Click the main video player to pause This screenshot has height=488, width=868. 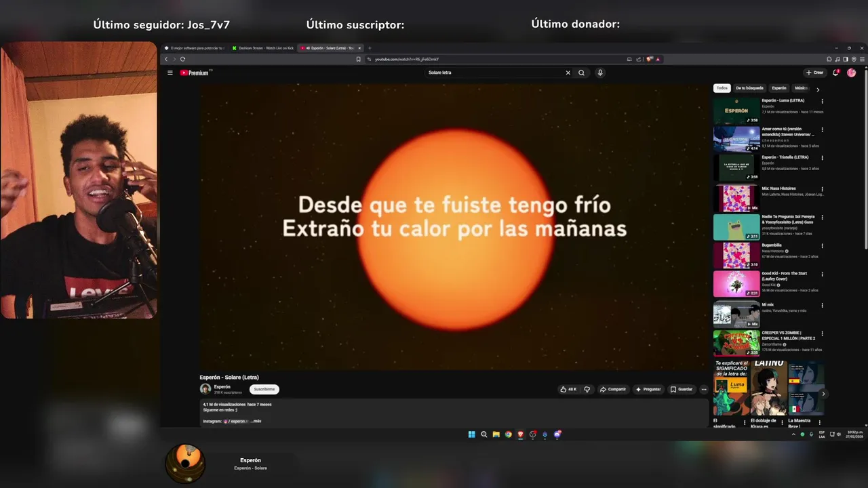click(x=454, y=227)
